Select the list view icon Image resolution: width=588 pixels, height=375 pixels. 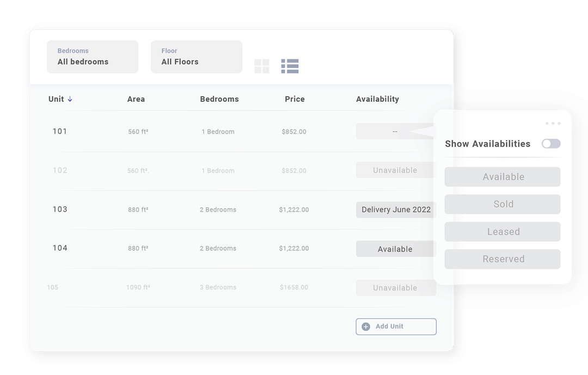click(290, 66)
